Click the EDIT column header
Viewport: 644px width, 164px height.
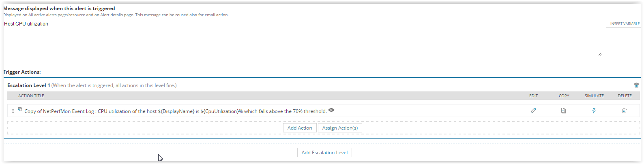pyautogui.click(x=533, y=96)
